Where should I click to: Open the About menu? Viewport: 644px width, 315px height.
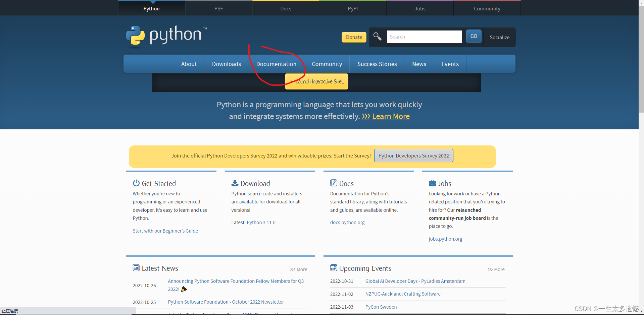pyautogui.click(x=189, y=64)
